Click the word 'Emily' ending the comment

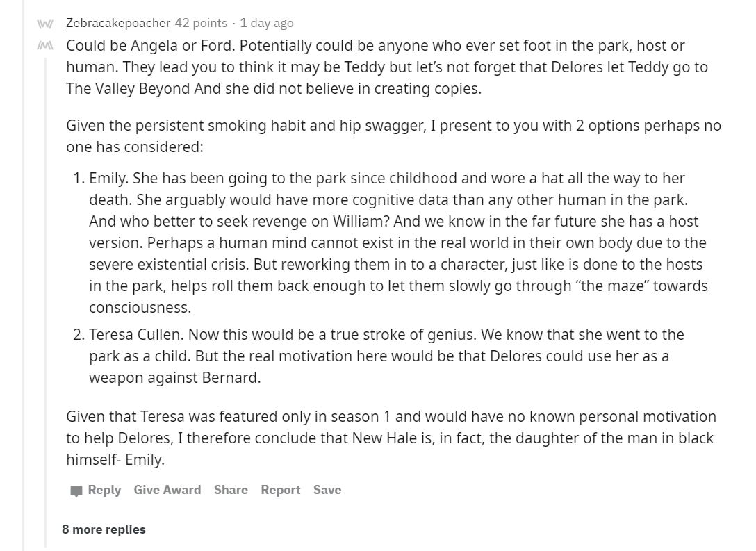click(143, 459)
